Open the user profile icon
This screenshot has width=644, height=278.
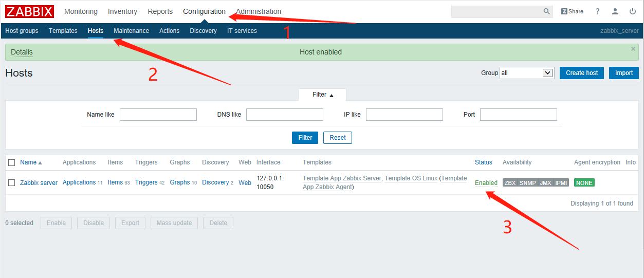[x=615, y=11]
